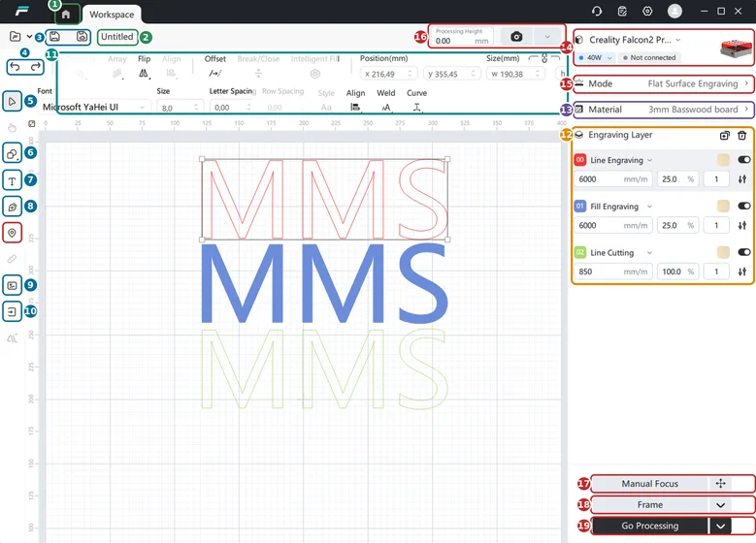Expand the camera options dropdown

pyautogui.click(x=547, y=37)
